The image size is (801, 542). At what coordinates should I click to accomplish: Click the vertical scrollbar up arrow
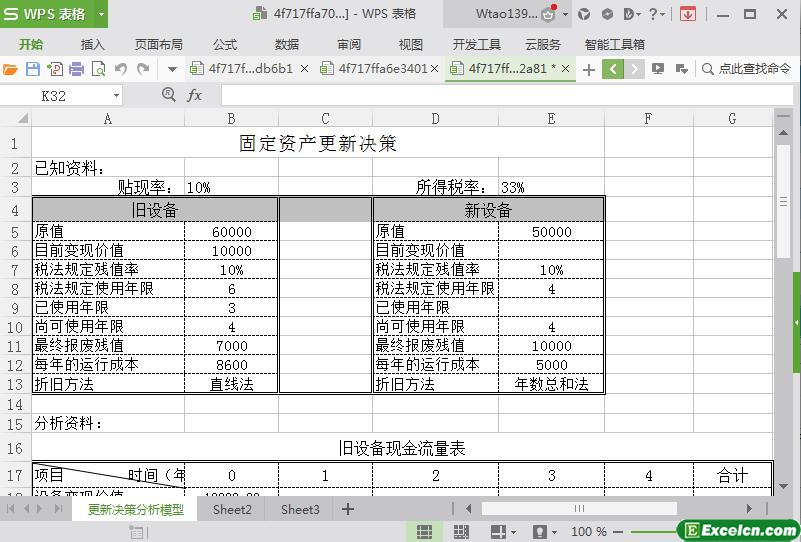pyautogui.click(x=783, y=133)
